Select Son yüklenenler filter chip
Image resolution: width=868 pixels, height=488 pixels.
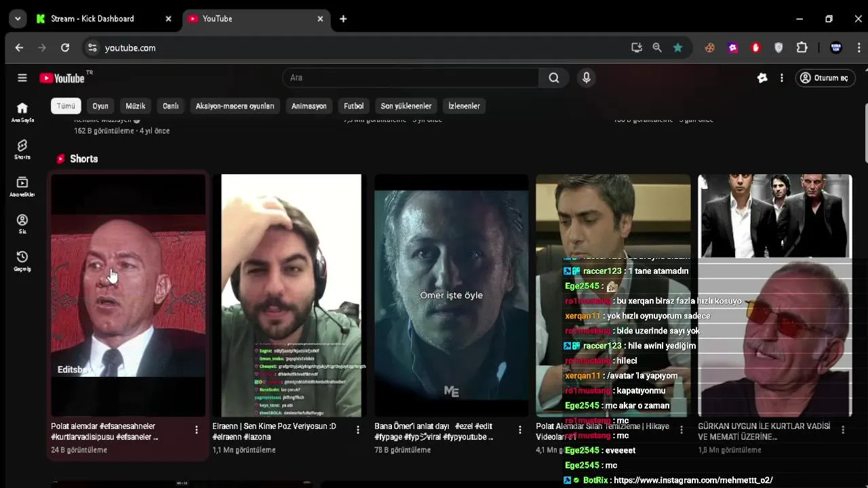click(406, 106)
